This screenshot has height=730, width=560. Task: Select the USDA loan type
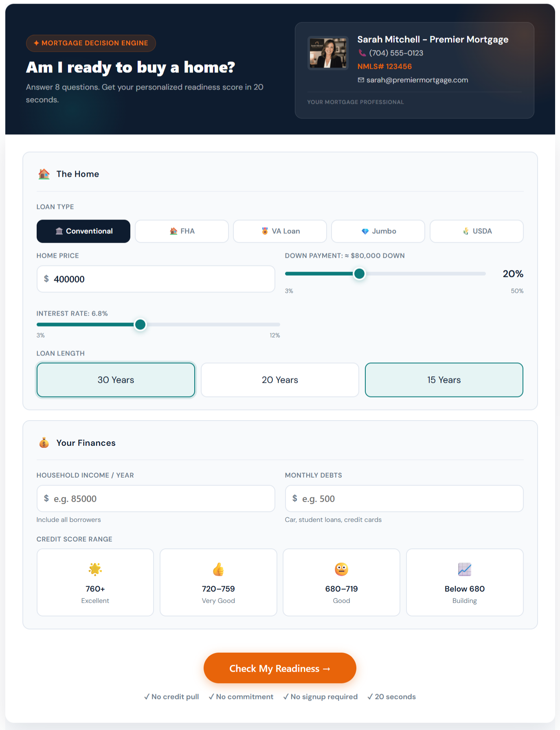tap(477, 231)
